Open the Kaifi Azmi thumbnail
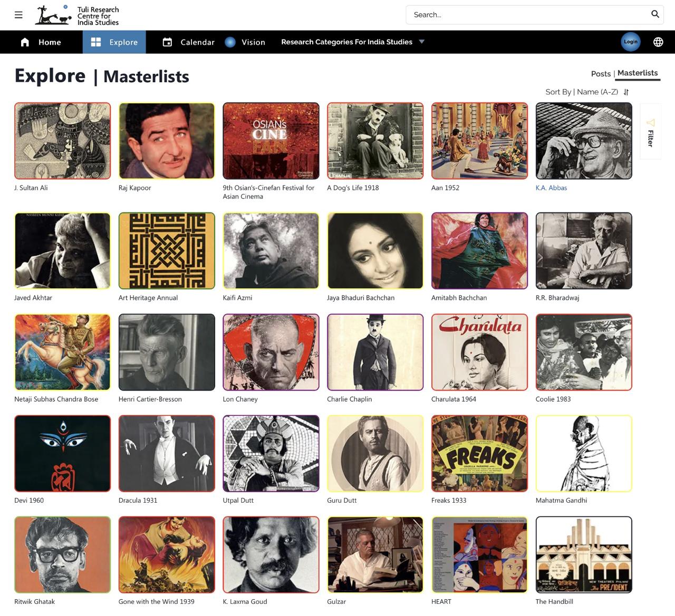Screen dimensions: 675x616 [271, 251]
